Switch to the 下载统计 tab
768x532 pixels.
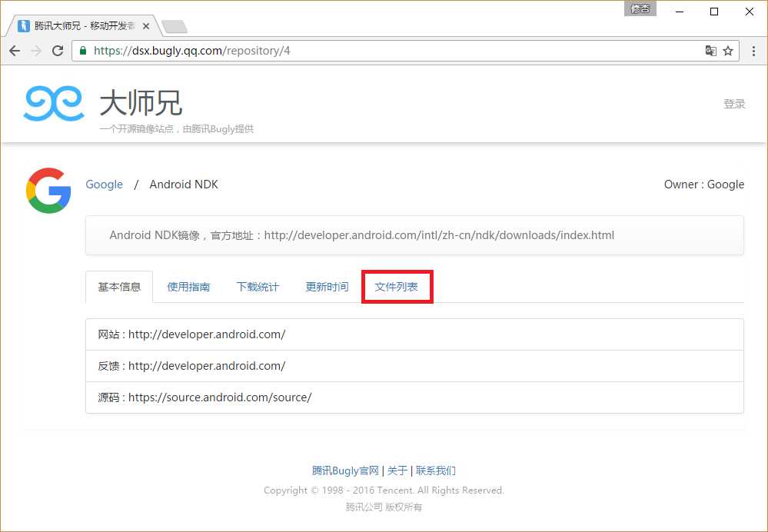tap(258, 287)
